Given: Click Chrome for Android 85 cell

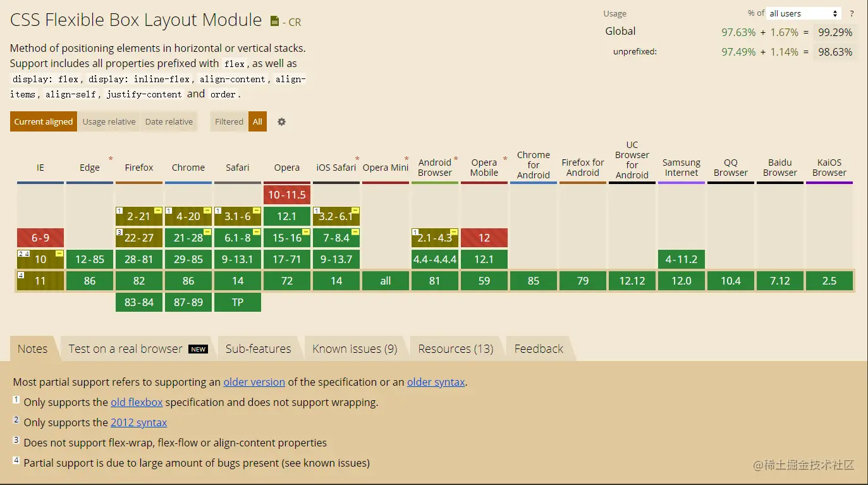Looking at the screenshot, I should point(534,281).
